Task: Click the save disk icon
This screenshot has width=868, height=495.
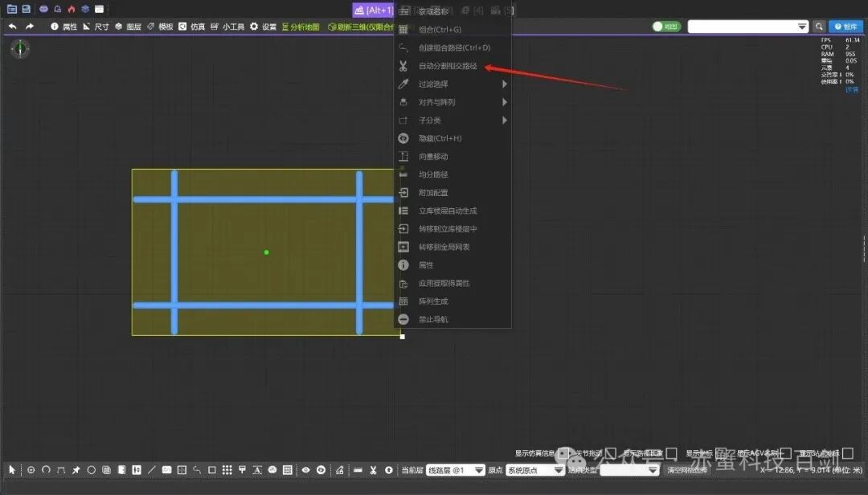Action: pos(26,9)
